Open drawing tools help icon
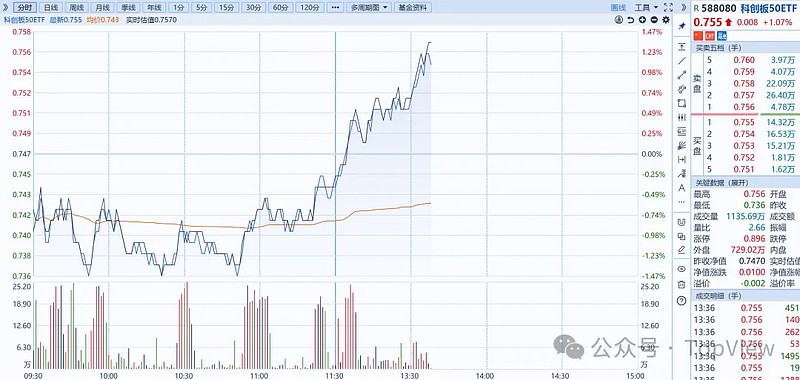 (681, 300)
